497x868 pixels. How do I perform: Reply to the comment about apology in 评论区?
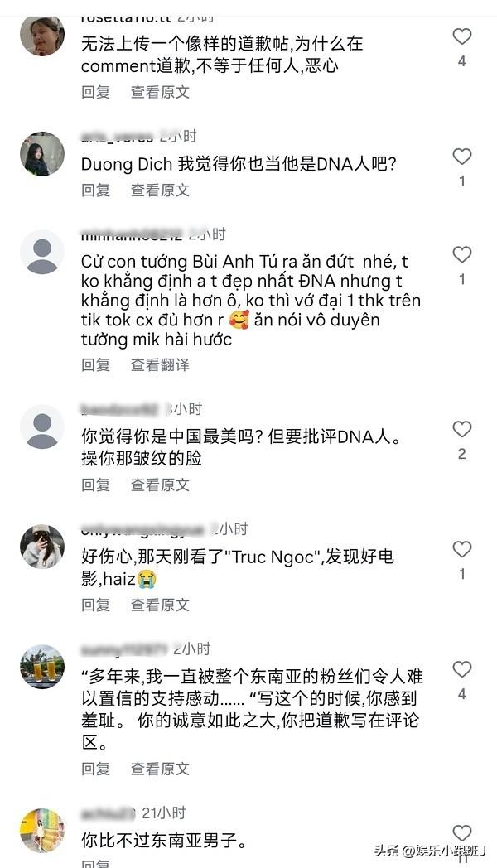96,769
